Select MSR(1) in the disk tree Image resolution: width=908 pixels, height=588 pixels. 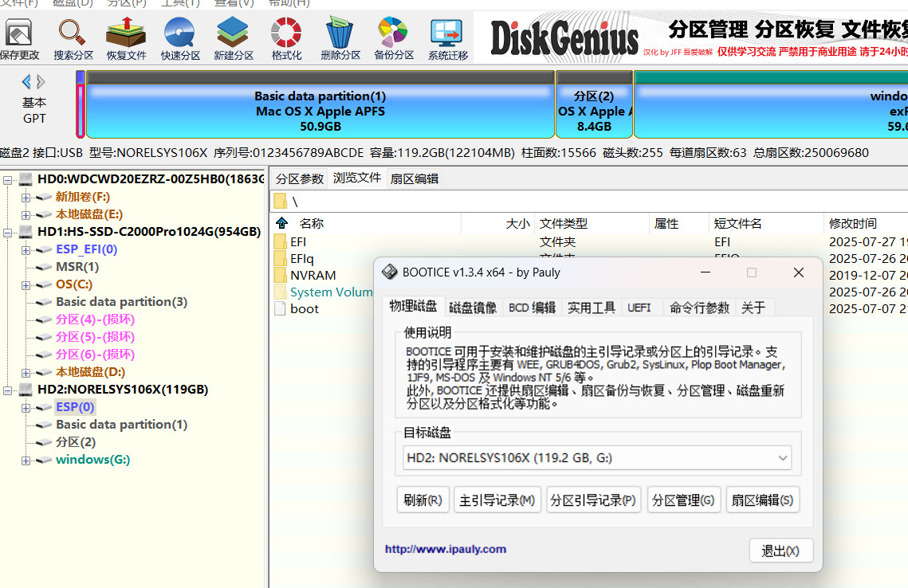[77, 267]
